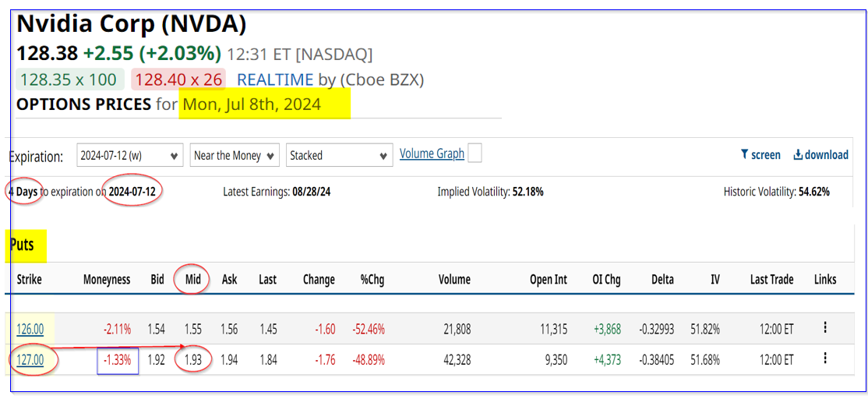Open links menu for 126.00 strike row
The image size is (868, 399).
pos(824,328)
